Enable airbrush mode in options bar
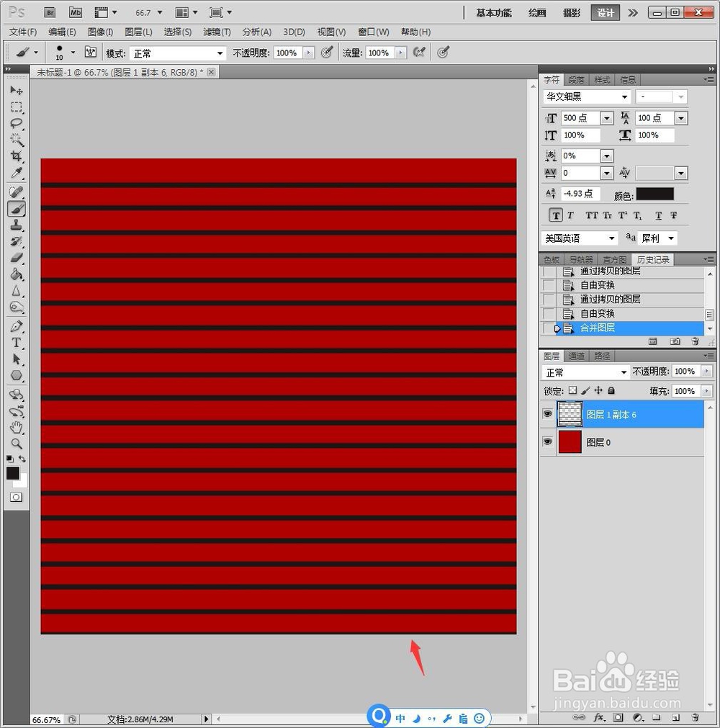 pos(419,53)
